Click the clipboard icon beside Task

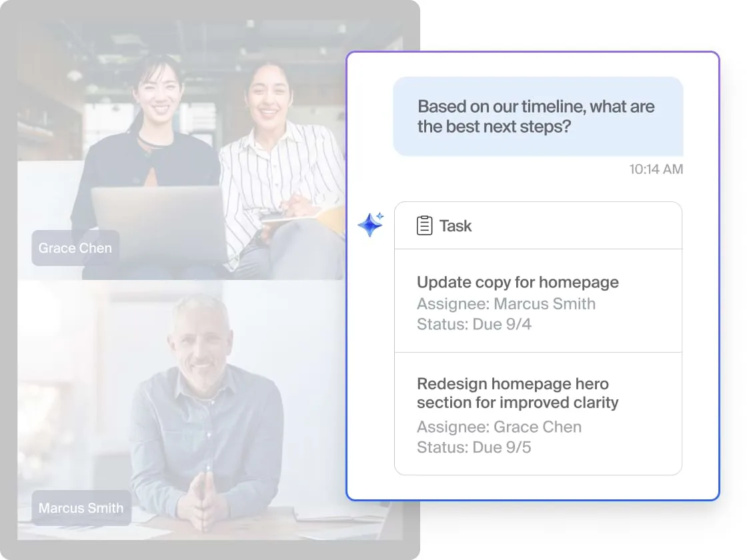click(424, 226)
